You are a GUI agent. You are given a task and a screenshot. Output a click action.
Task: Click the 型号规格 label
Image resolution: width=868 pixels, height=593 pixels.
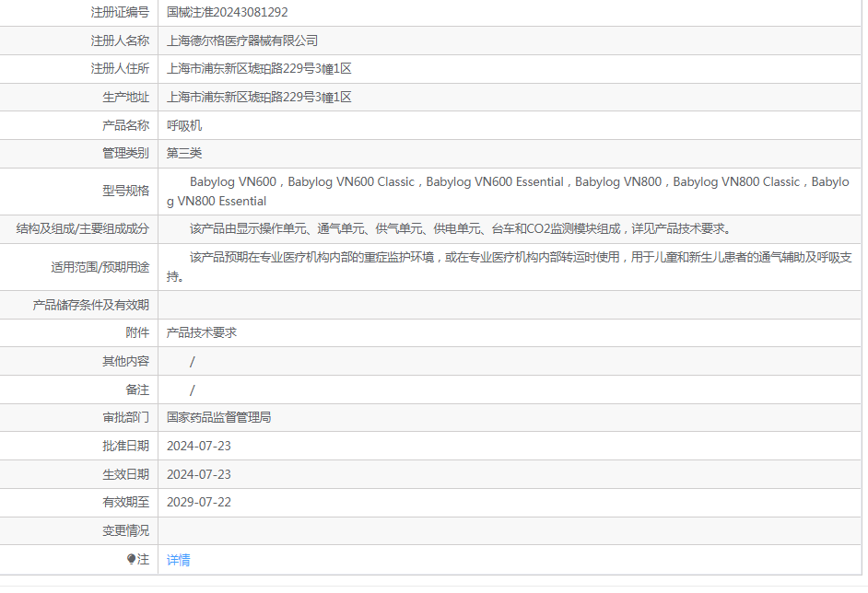pyautogui.click(x=125, y=191)
